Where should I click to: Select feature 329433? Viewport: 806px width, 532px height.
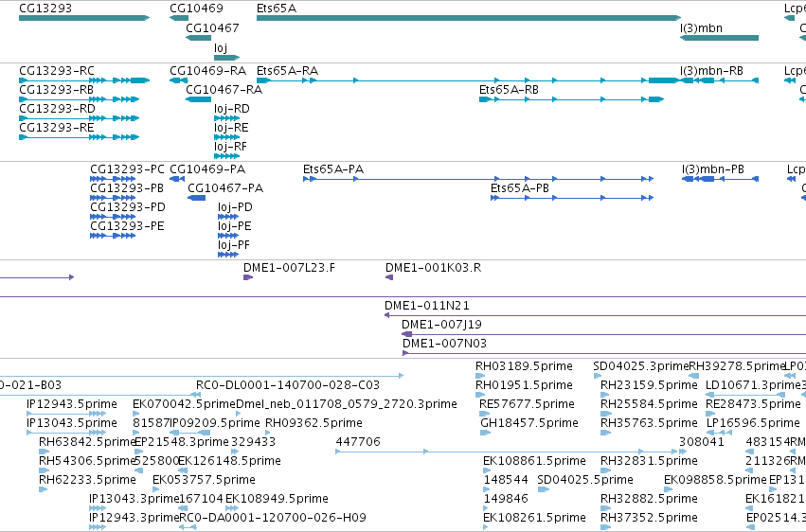click(234, 452)
